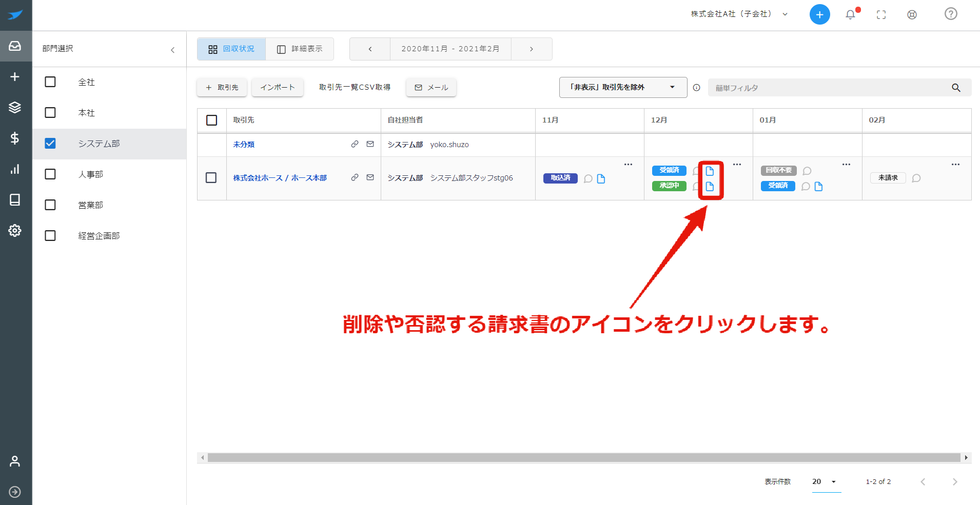
Task: Open the 未分類 link
Action: coord(244,145)
